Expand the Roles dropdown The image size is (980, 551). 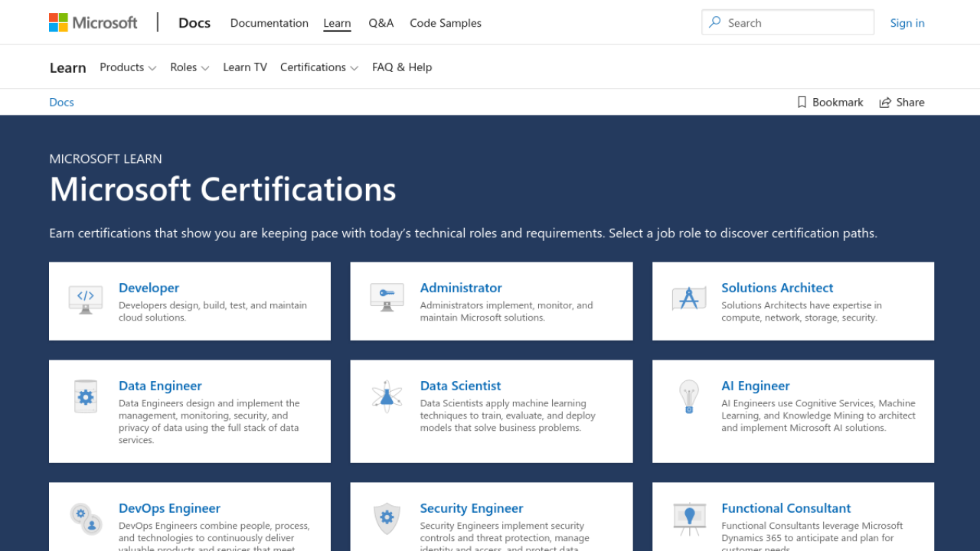[x=190, y=67]
